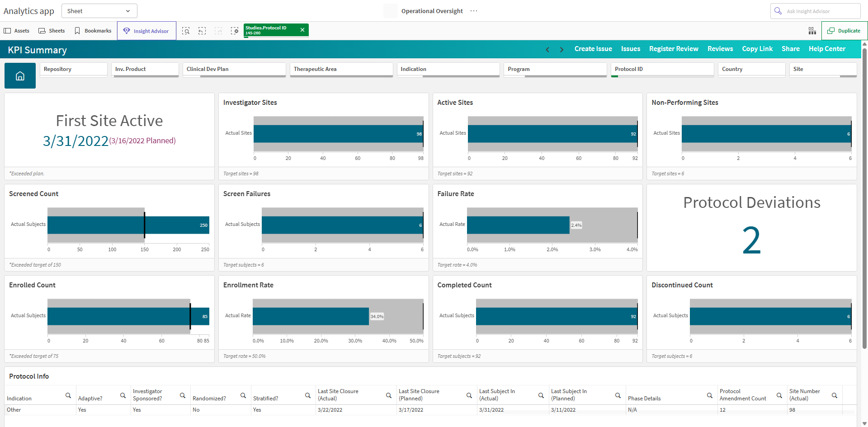Step back in selections
The width and height of the screenshot is (868, 427).
(202, 31)
